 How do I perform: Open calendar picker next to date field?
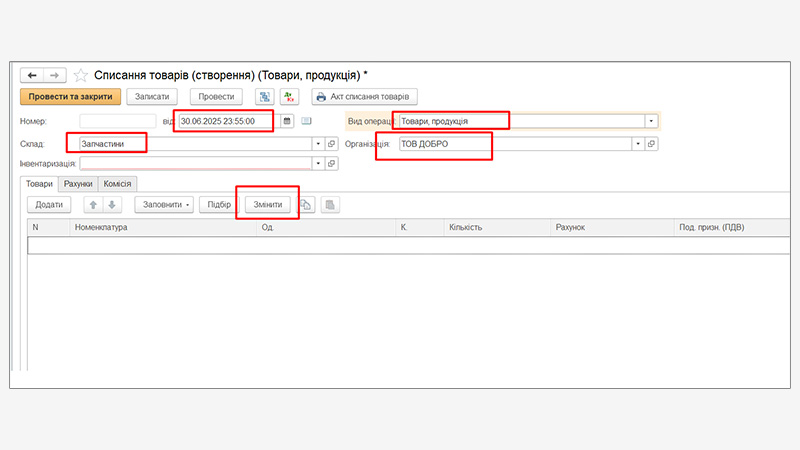[x=287, y=121]
